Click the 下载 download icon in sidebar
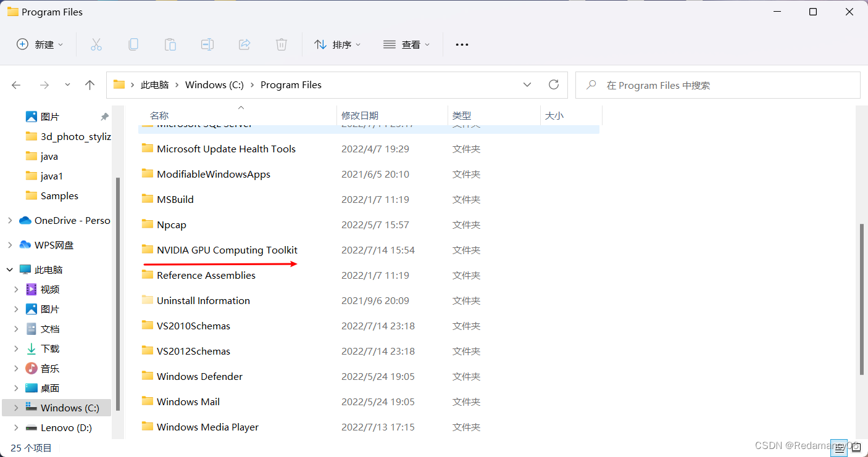The height and width of the screenshot is (457, 868). tap(31, 348)
